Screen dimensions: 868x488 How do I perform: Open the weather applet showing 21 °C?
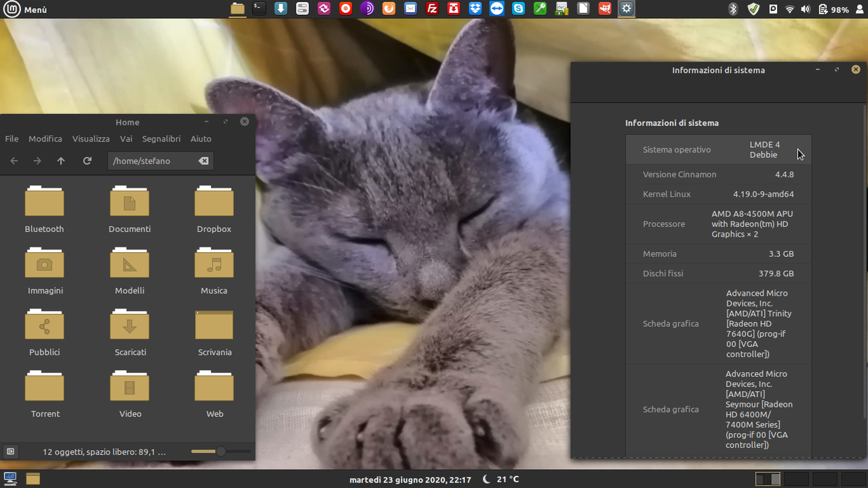coord(501,479)
